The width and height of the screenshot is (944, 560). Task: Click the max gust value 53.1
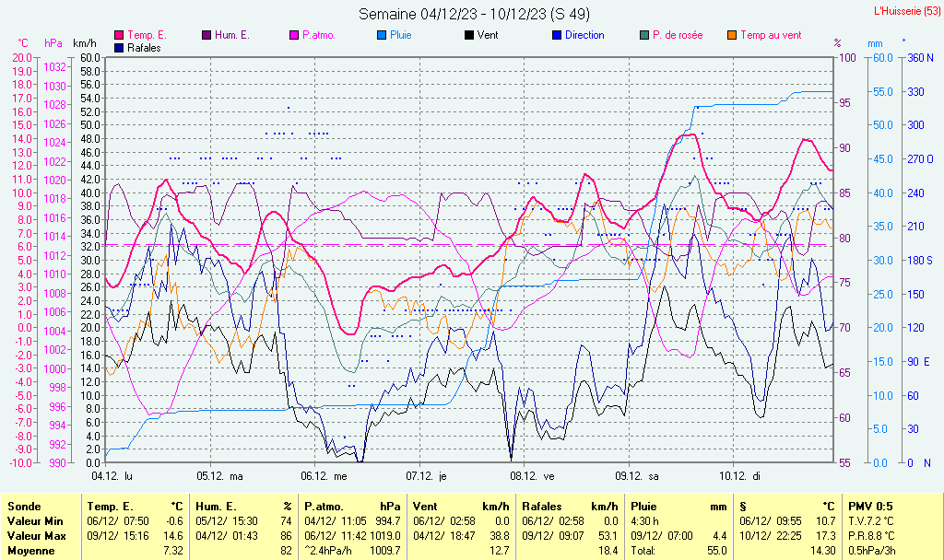(608, 535)
